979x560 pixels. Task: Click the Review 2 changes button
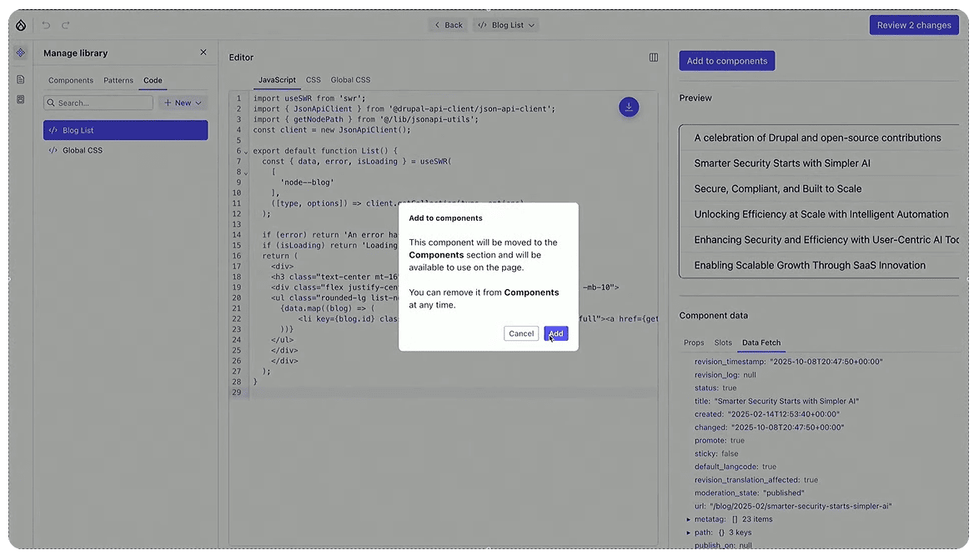click(x=914, y=25)
